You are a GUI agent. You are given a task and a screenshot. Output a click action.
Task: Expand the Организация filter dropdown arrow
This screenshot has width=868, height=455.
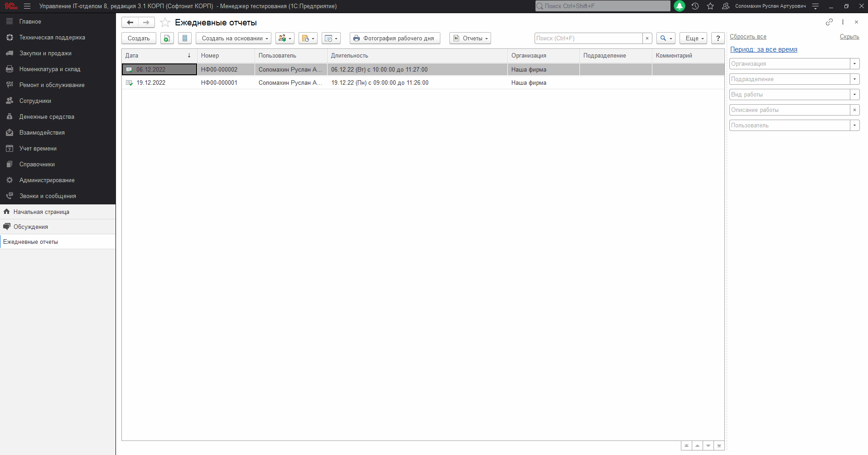pos(854,64)
